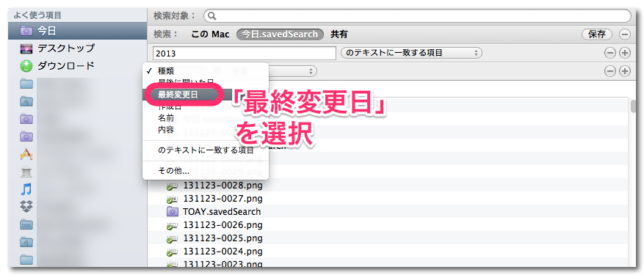Choose 名前 in the popup menu

pyautogui.click(x=166, y=118)
